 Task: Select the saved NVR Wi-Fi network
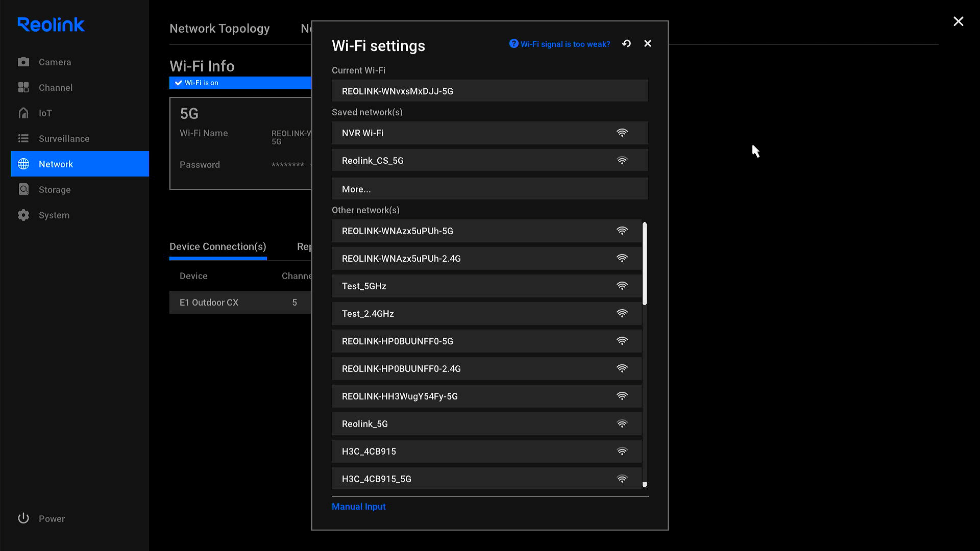click(x=489, y=133)
